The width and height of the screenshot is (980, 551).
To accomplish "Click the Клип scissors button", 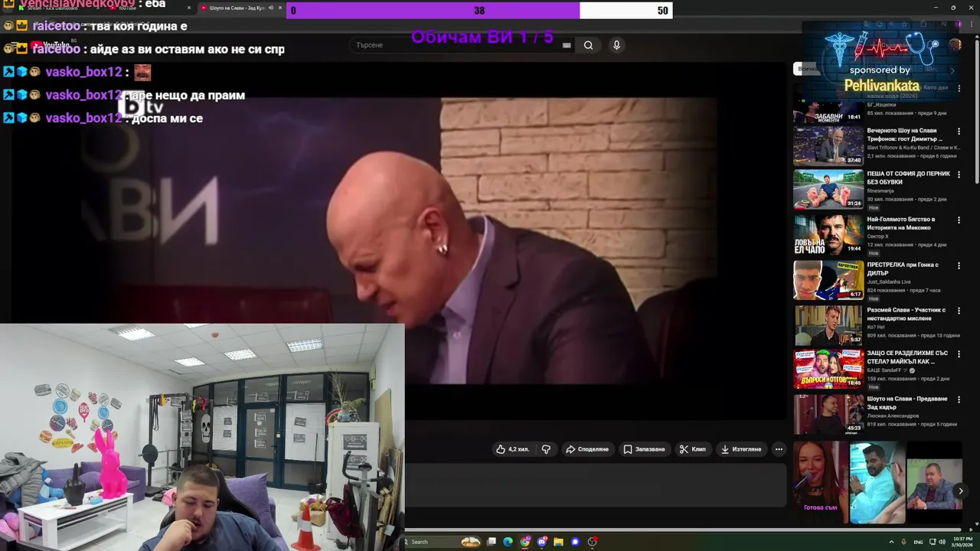I will 692,449.
